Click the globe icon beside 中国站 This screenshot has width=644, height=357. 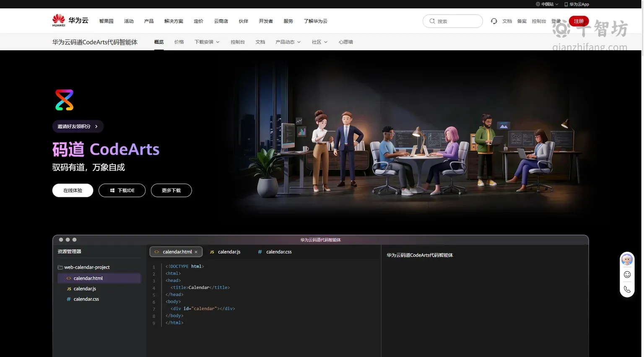click(538, 4)
